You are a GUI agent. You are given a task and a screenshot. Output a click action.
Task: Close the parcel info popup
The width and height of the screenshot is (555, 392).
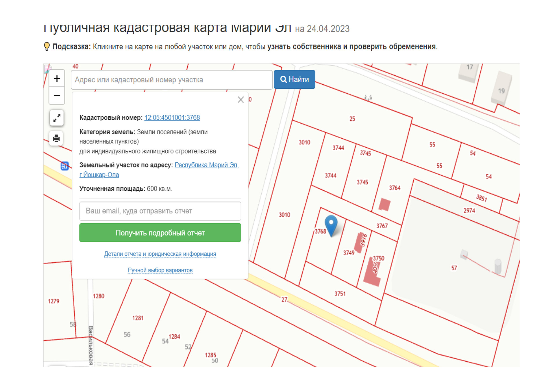(x=240, y=100)
